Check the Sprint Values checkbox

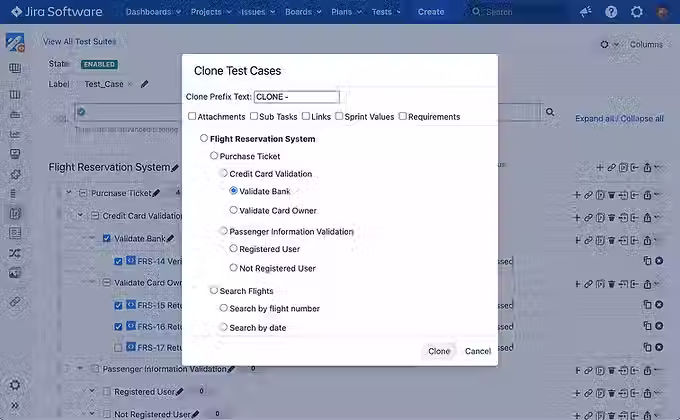(x=339, y=116)
